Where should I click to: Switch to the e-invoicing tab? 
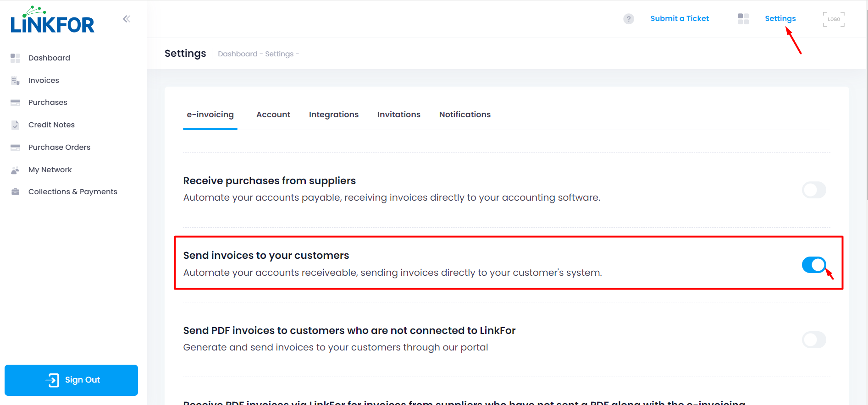coord(210,115)
